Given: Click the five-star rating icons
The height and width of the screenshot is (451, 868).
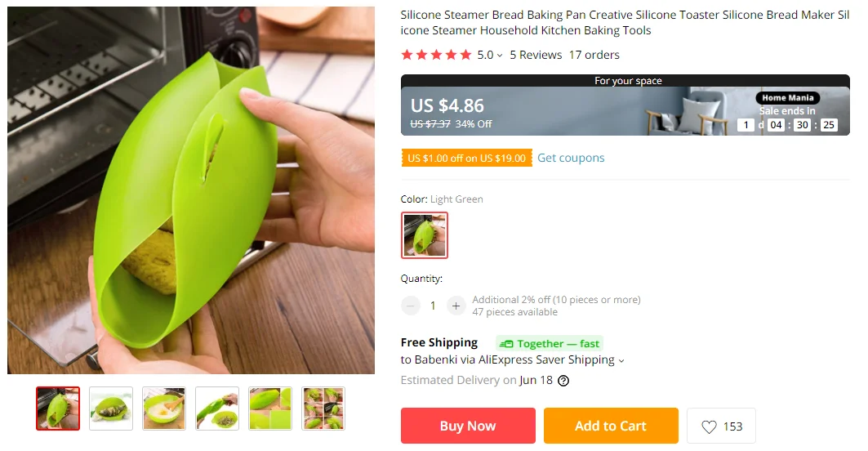Looking at the screenshot, I should [436, 55].
